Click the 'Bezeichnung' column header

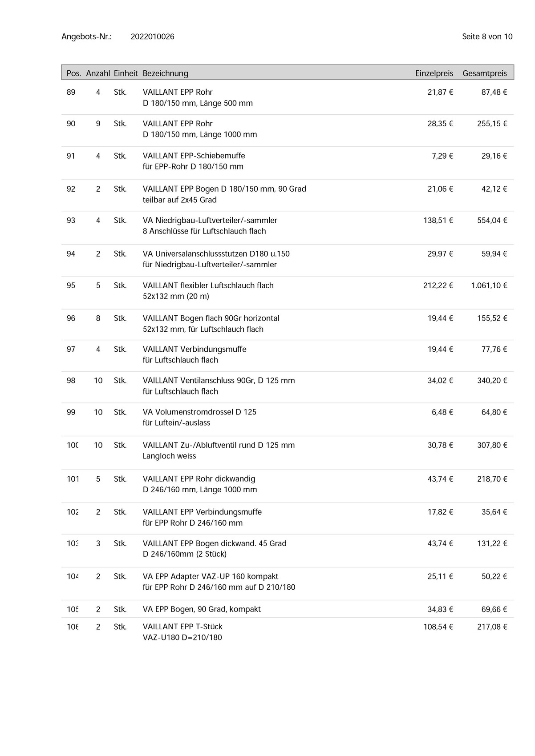point(165,73)
